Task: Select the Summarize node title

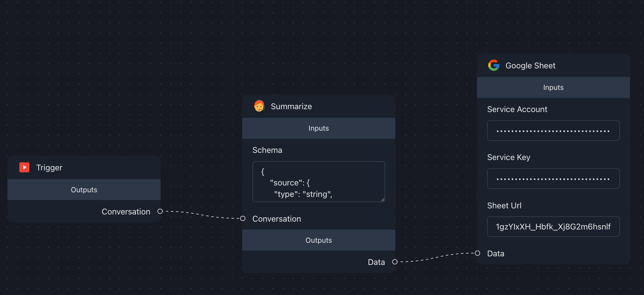Action: coord(291,106)
